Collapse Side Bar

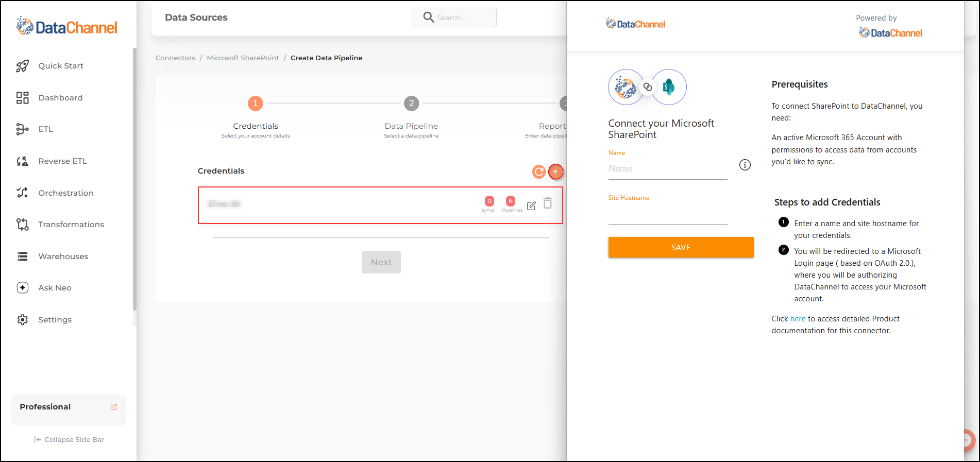coord(69,439)
